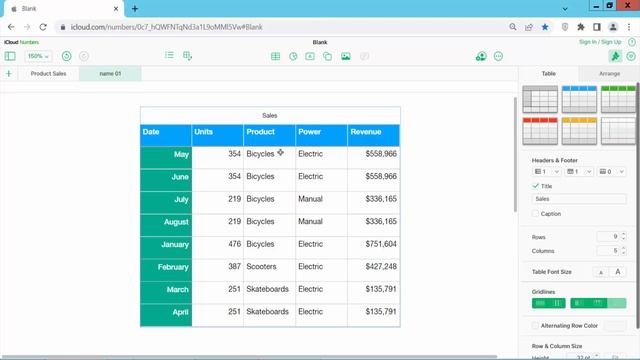Screen dimensions: 640x360
Task: Insert an image using the media icon
Action: 346,56
